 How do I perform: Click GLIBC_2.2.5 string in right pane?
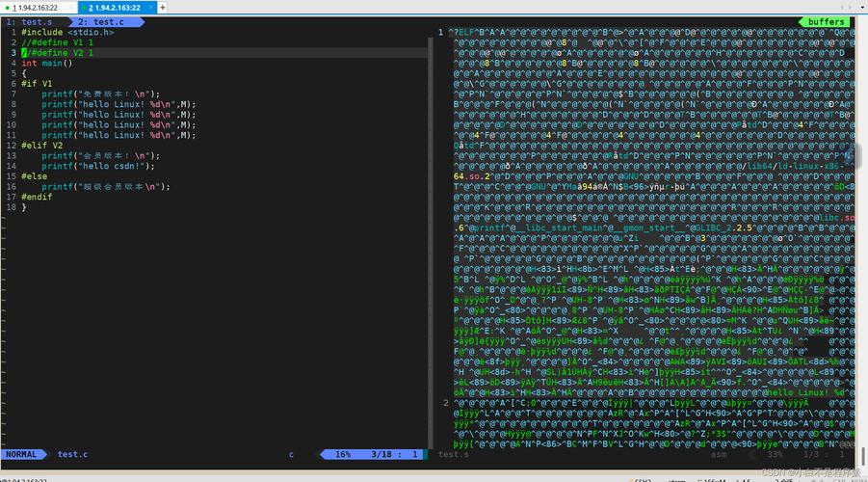click(x=723, y=228)
